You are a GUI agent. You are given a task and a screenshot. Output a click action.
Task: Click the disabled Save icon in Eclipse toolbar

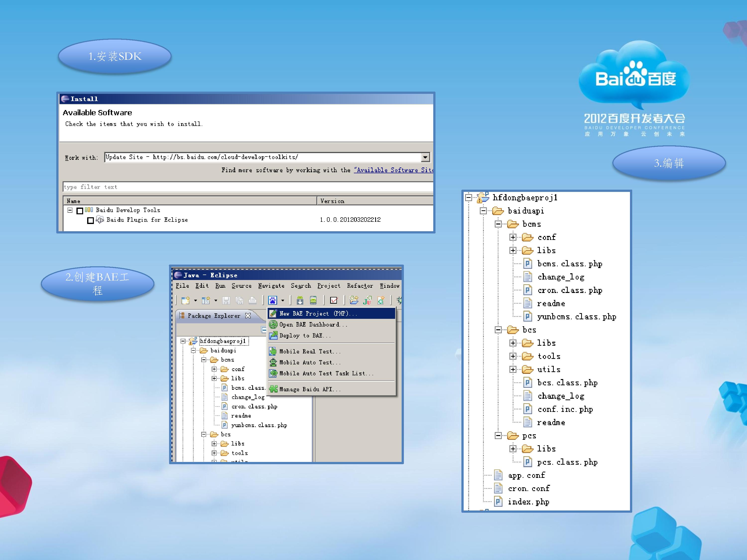coord(226,300)
